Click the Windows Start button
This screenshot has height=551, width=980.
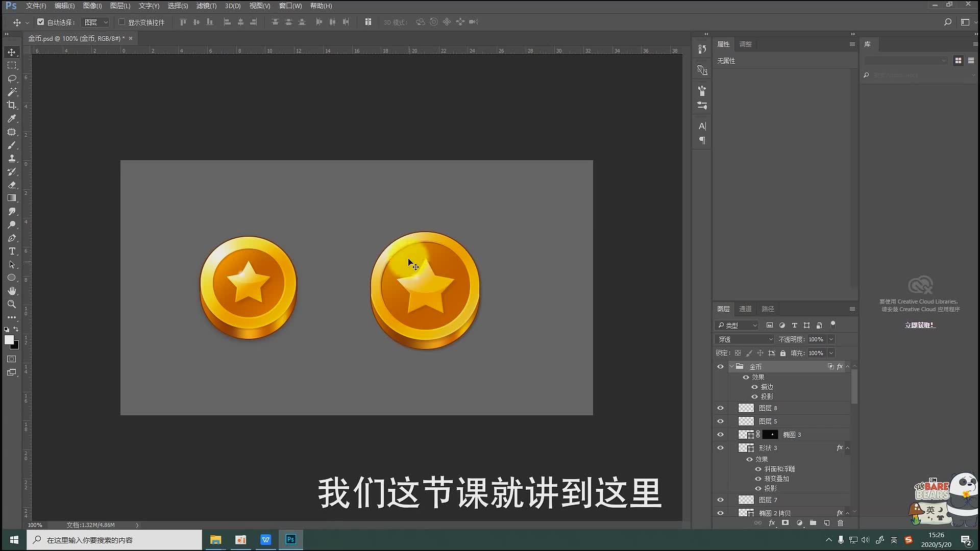[14, 540]
